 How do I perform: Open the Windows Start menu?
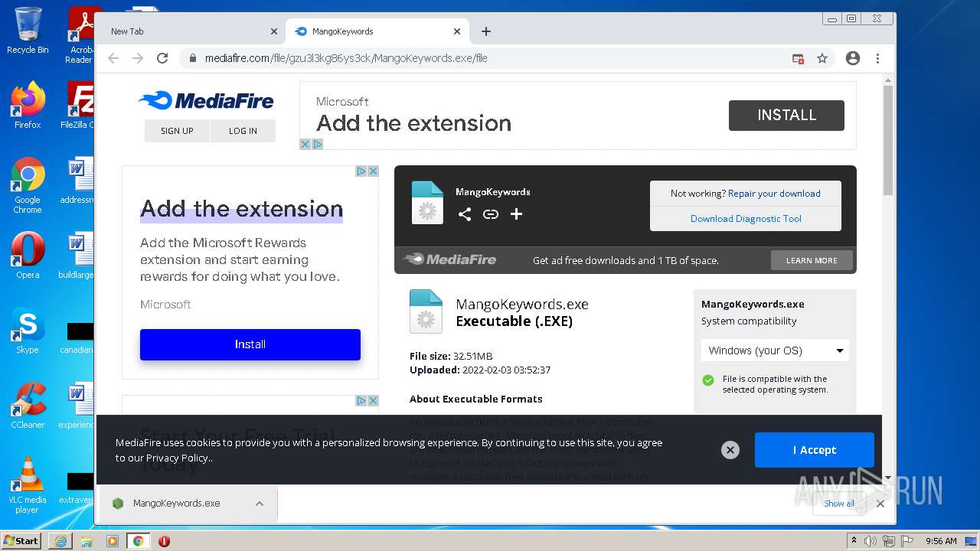click(21, 541)
